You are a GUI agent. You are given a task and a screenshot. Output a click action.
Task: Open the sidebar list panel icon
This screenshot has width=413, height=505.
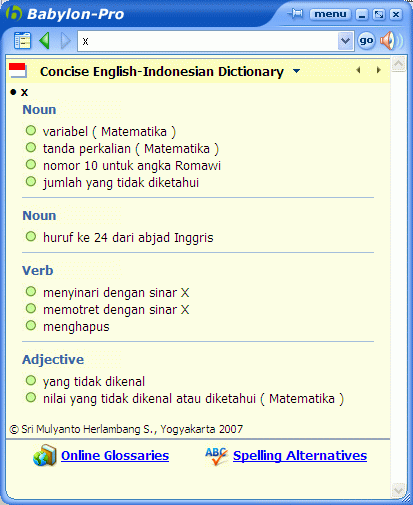[22, 41]
